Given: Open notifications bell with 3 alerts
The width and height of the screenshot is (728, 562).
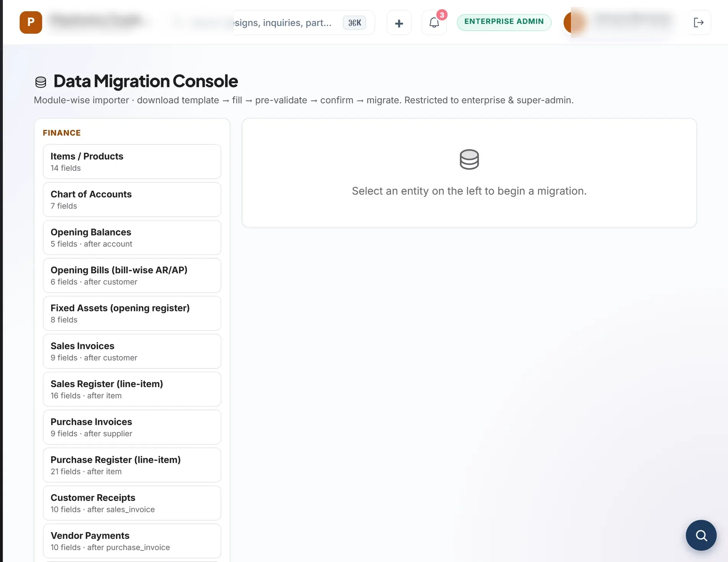Looking at the screenshot, I should click(x=434, y=23).
